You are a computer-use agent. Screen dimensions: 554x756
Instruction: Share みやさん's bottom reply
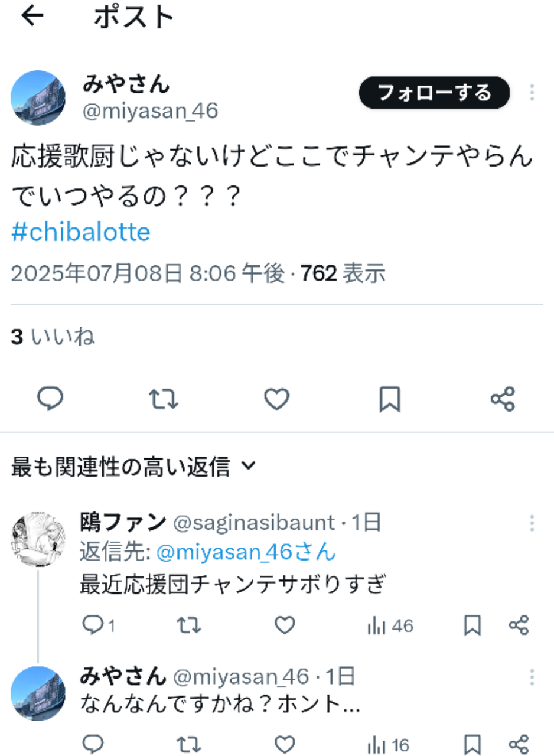pyautogui.click(x=519, y=744)
